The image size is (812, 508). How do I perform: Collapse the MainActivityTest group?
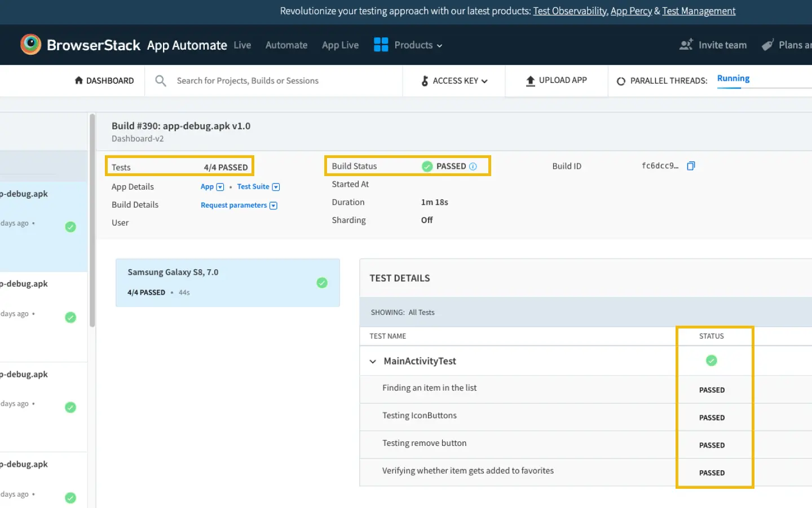(x=373, y=361)
